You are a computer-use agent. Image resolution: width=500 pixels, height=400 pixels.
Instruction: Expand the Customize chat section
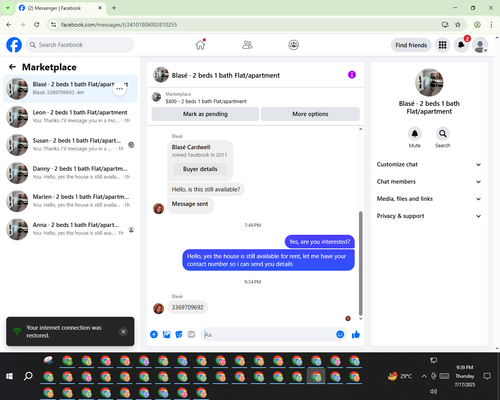click(x=429, y=164)
